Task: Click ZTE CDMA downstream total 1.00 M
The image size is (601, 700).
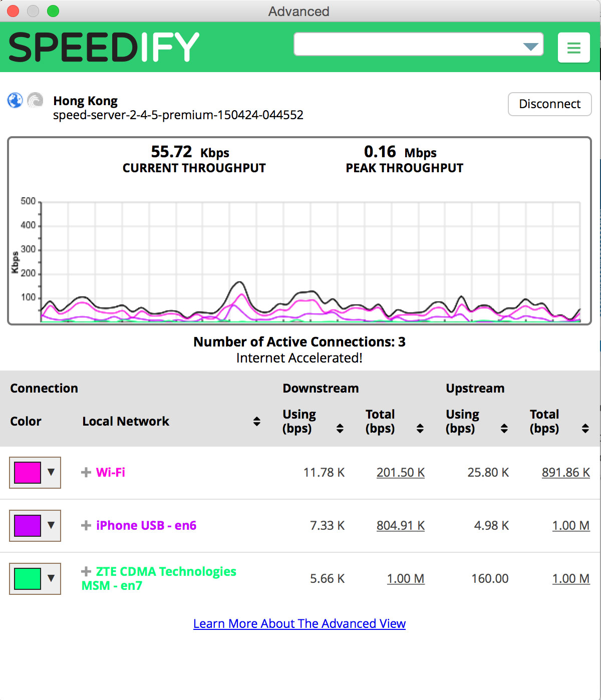Action: click(406, 578)
